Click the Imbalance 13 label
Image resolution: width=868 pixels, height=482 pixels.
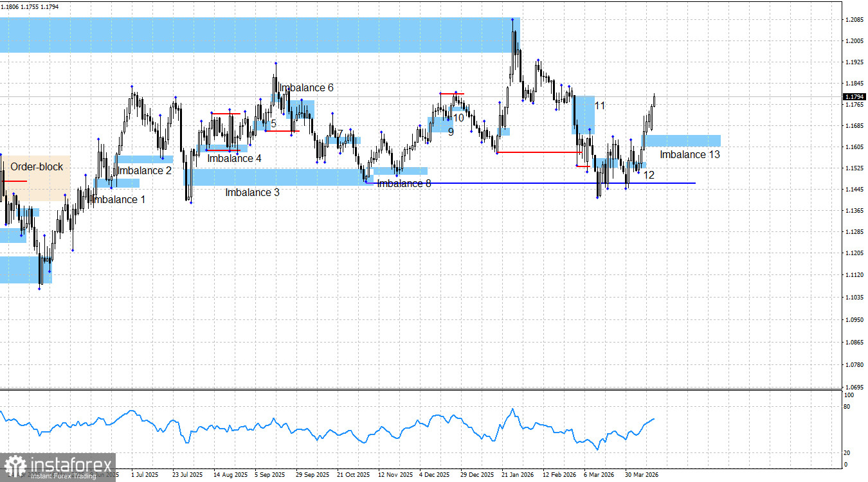coord(691,154)
